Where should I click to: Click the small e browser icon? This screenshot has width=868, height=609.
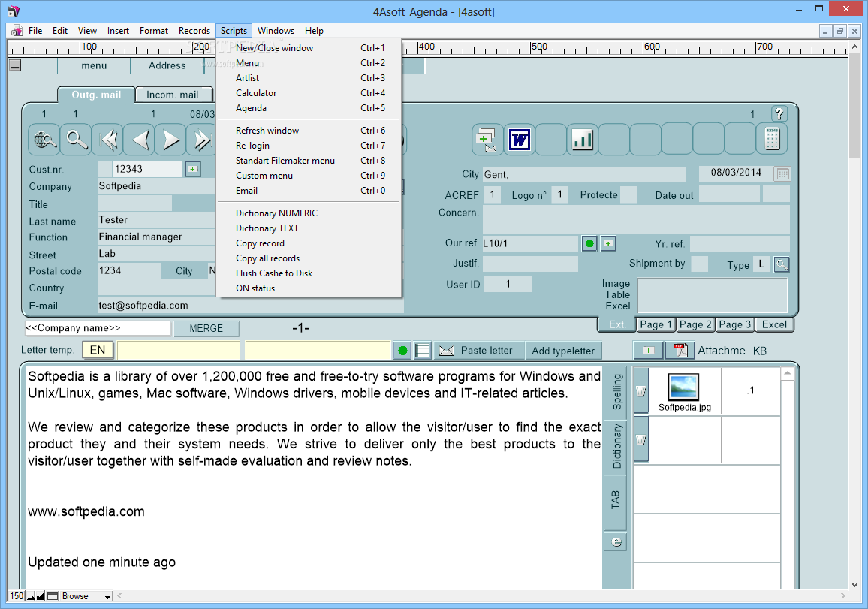[616, 542]
